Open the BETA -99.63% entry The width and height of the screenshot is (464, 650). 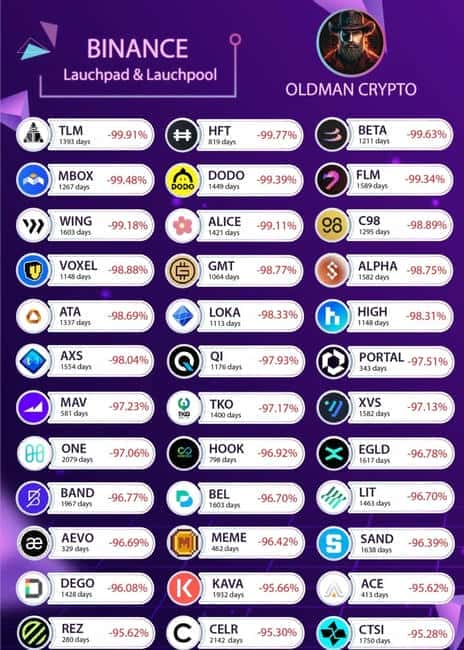(x=384, y=135)
